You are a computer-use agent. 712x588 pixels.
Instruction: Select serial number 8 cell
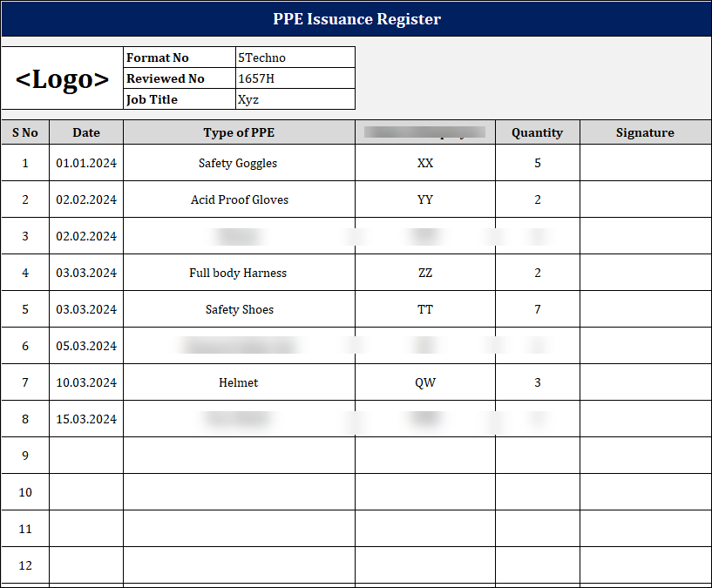pyautogui.click(x=25, y=419)
